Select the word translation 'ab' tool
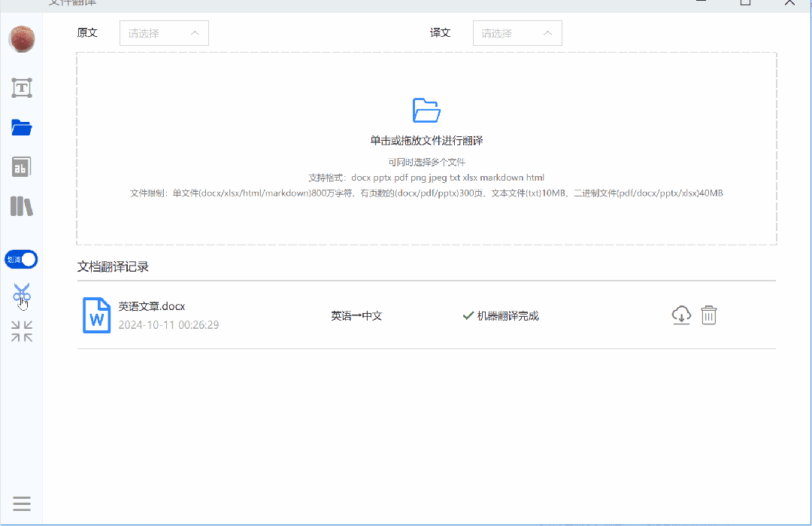The image size is (812, 526). point(21,166)
